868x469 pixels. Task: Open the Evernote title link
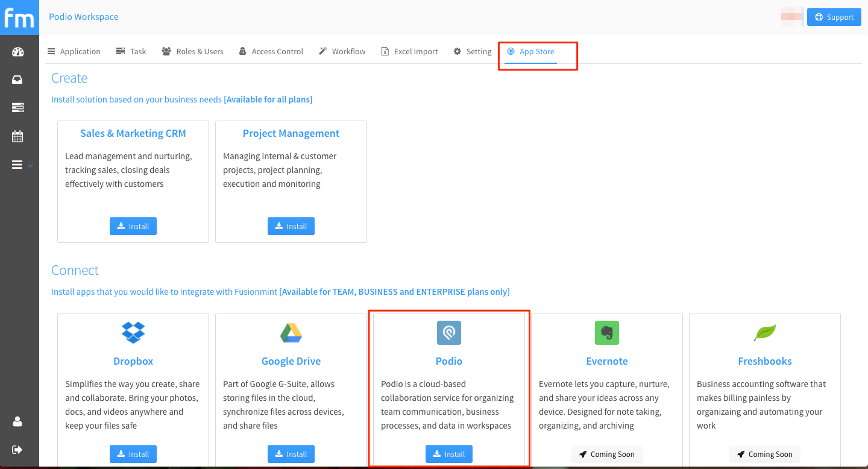pyautogui.click(x=607, y=361)
